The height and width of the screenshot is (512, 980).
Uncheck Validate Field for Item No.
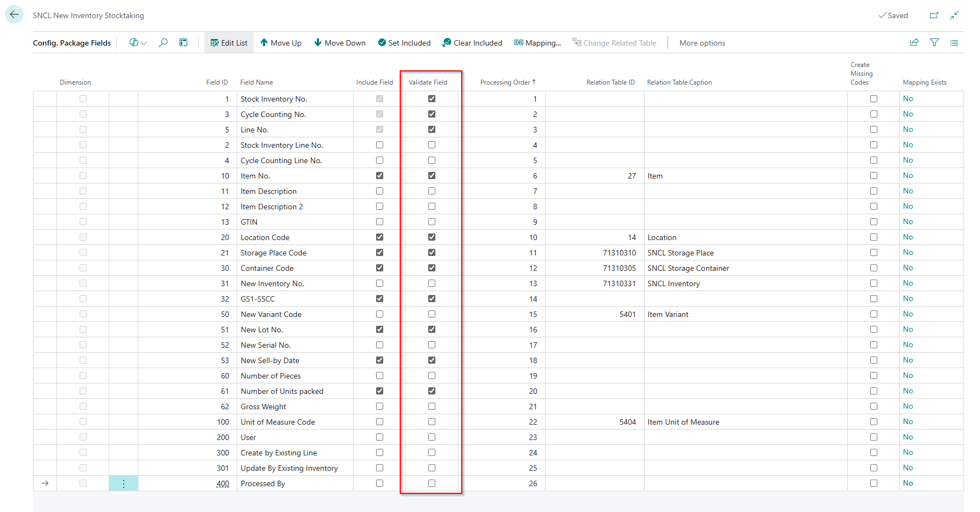[x=432, y=176]
